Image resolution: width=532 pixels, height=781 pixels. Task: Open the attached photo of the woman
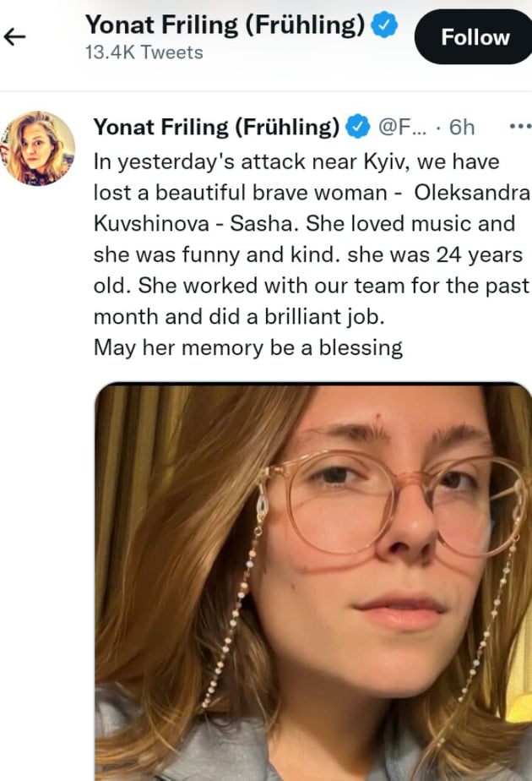click(312, 582)
